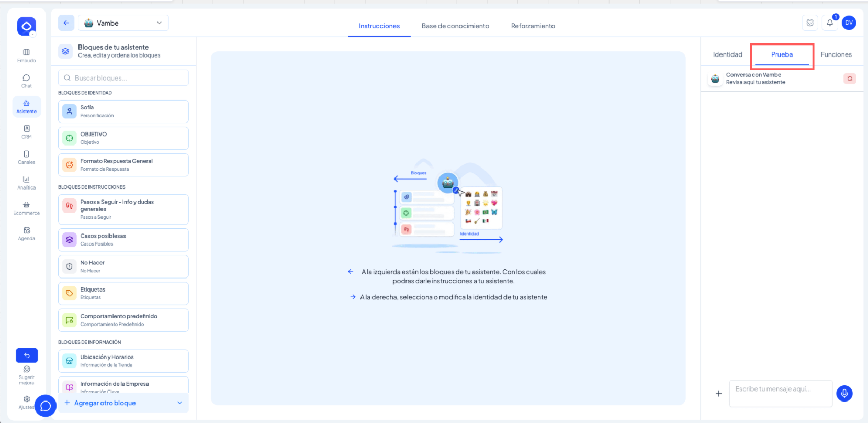Screen dimensions: 868x423
Task: Click the microphone voice input button
Action: [844, 393]
